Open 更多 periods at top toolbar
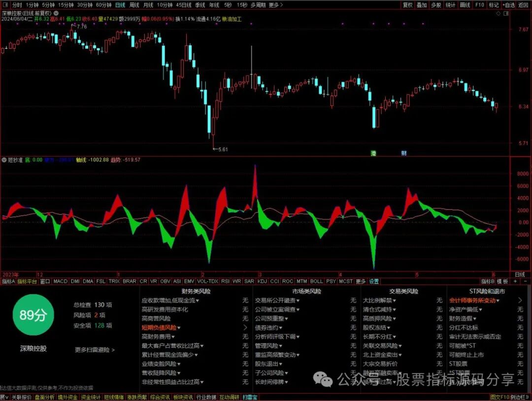The height and width of the screenshot is (401, 532). pyautogui.click(x=275, y=5)
